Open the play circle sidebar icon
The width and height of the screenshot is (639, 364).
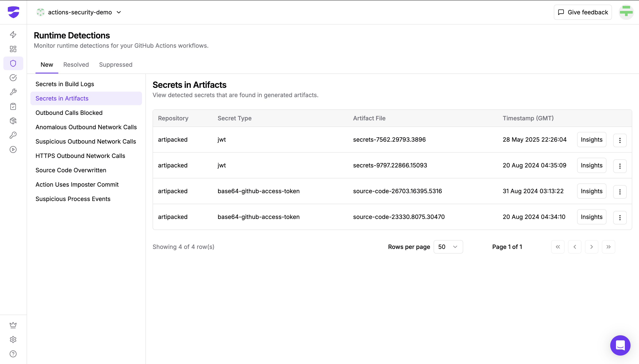[13, 149]
